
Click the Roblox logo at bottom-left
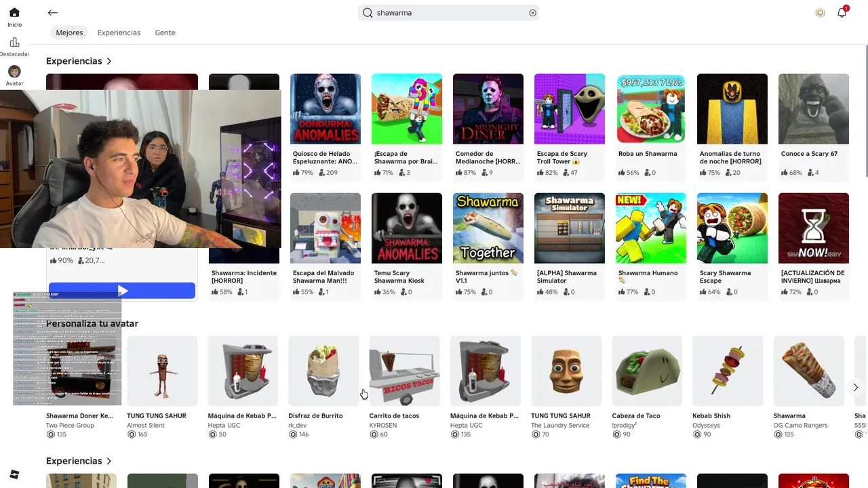(x=14, y=474)
